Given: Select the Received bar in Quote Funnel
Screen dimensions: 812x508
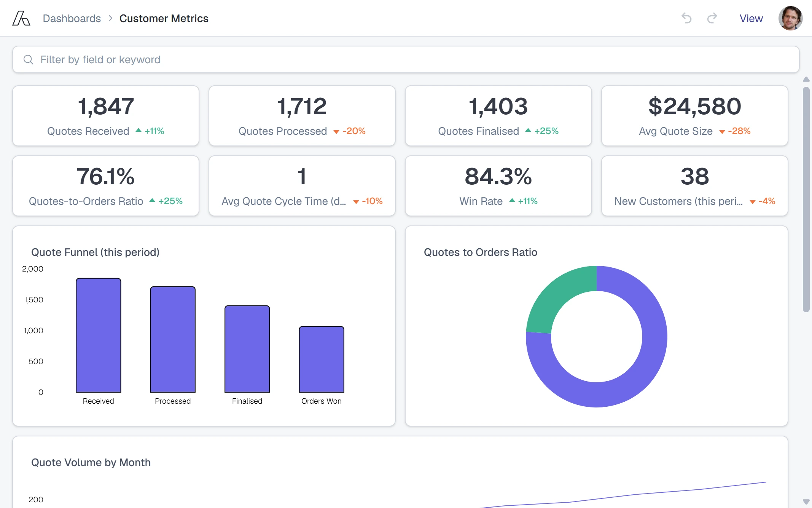Looking at the screenshot, I should [x=99, y=335].
